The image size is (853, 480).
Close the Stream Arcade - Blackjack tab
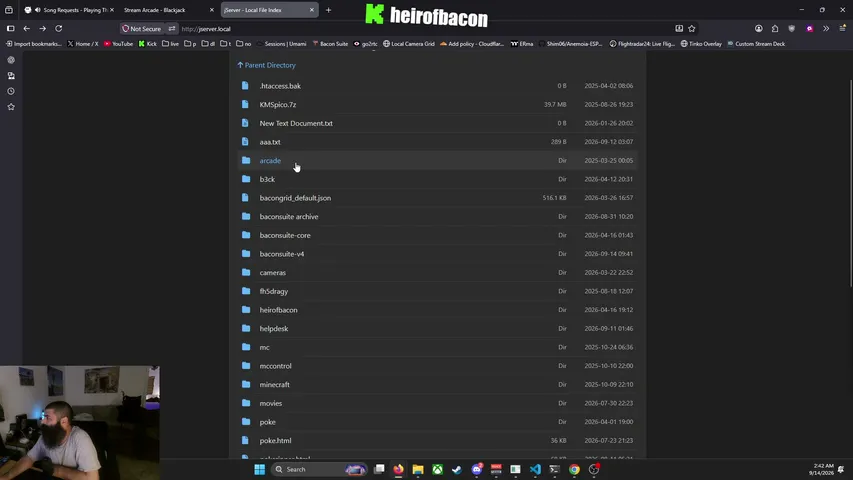(212, 10)
